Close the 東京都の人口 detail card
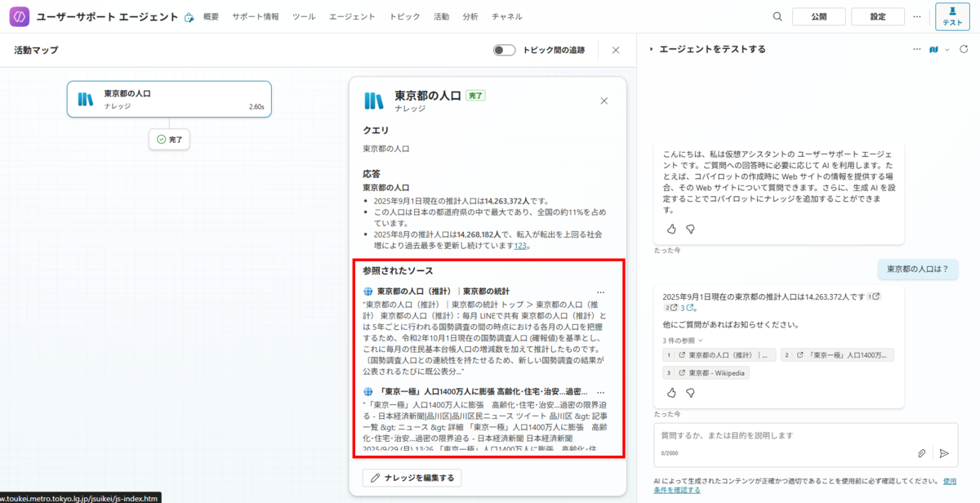The width and height of the screenshot is (980, 503). point(604,100)
